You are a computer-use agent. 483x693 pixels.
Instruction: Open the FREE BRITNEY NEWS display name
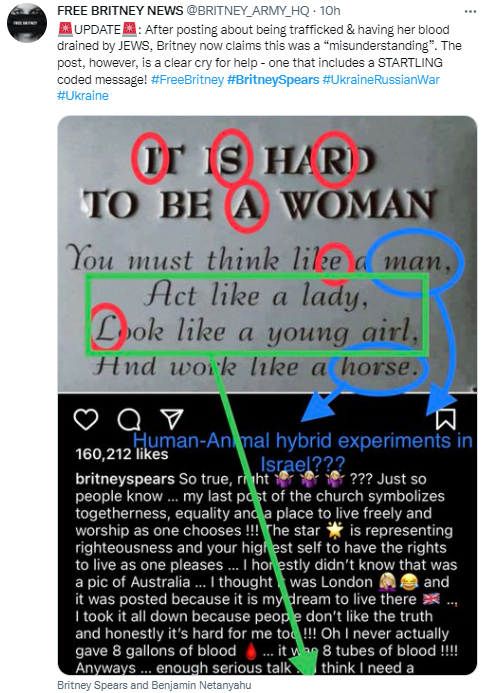[x=120, y=10]
